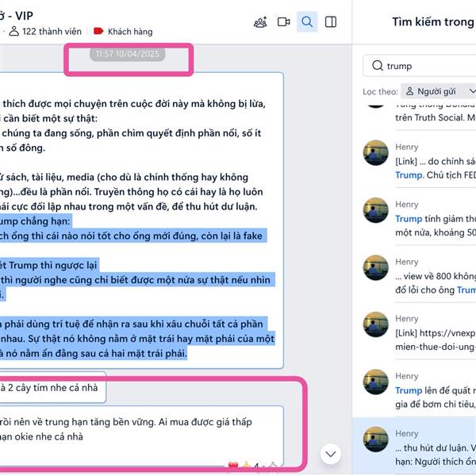
Task: Click Henry's avatar beside the vnexpress result
Action: click(376, 324)
